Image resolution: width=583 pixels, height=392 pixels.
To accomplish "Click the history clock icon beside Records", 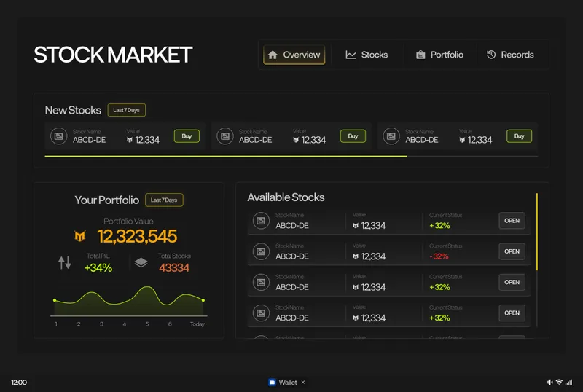I will (x=491, y=55).
